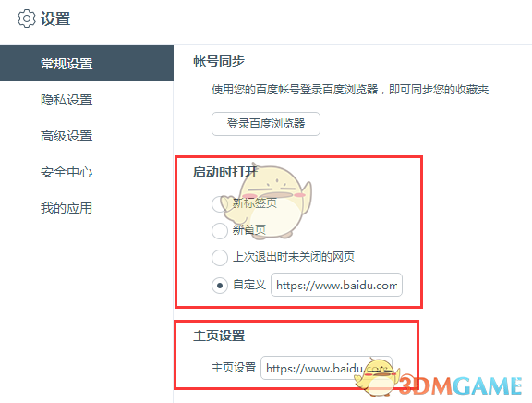Click the 登录百度浏览器 button

pos(266,124)
